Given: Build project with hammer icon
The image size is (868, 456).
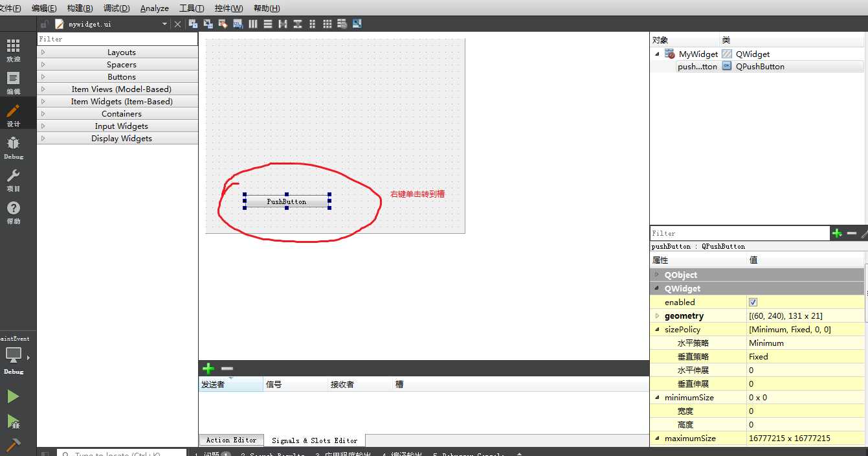Looking at the screenshot, I should pos(13,445).
